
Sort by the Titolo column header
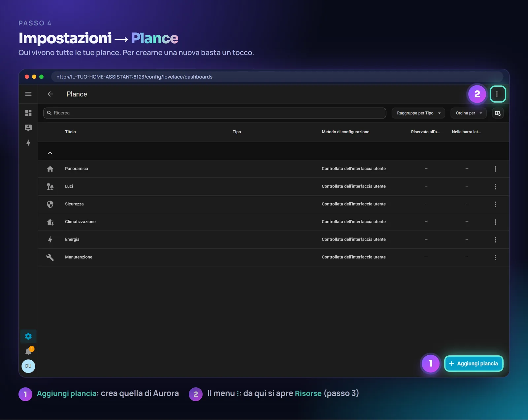70,132
